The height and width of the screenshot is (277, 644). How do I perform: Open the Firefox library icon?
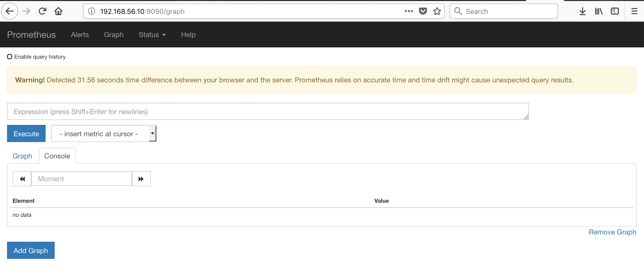(598, 11)
